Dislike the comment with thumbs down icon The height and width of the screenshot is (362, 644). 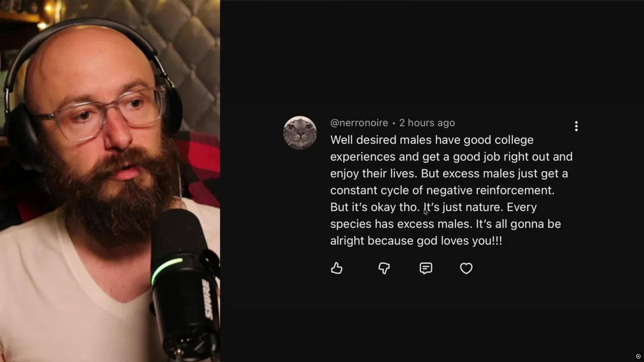[x=384, y=268]
